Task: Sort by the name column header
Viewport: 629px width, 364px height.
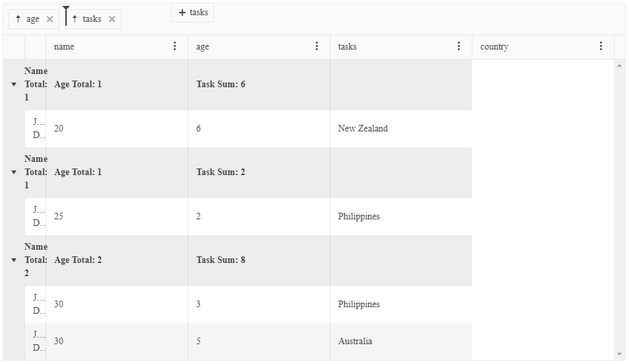Action: coord(64,47)
